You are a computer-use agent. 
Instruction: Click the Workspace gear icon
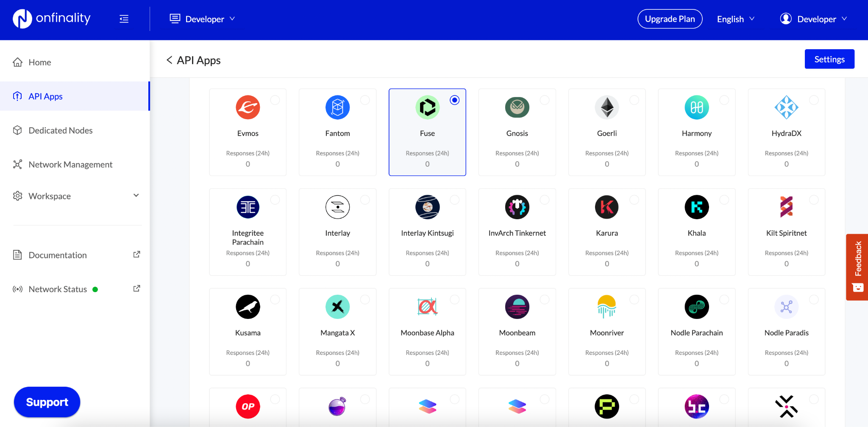(x=17, y=196)
